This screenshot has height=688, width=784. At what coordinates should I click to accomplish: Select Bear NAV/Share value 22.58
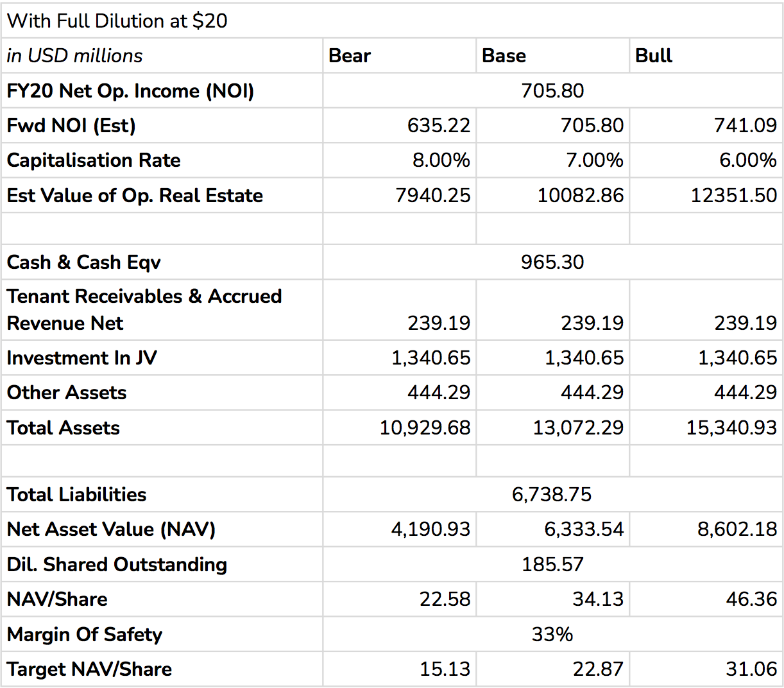pos(399,599)
